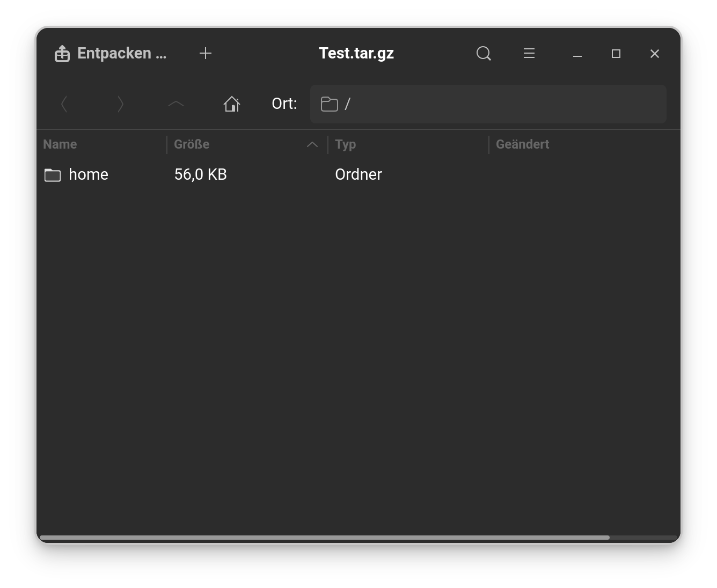Toggle sort direction arrow in Größe column
Image resolution: width=717 pixels, height=588 pixels.
[312, 144]
